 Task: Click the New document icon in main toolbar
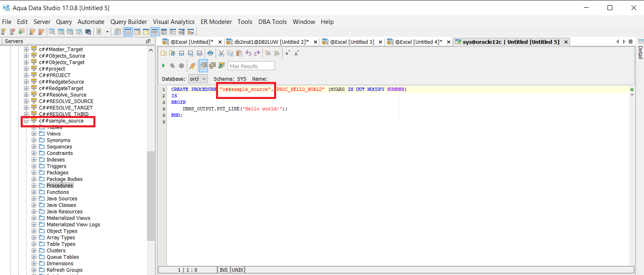coord(99,32)
